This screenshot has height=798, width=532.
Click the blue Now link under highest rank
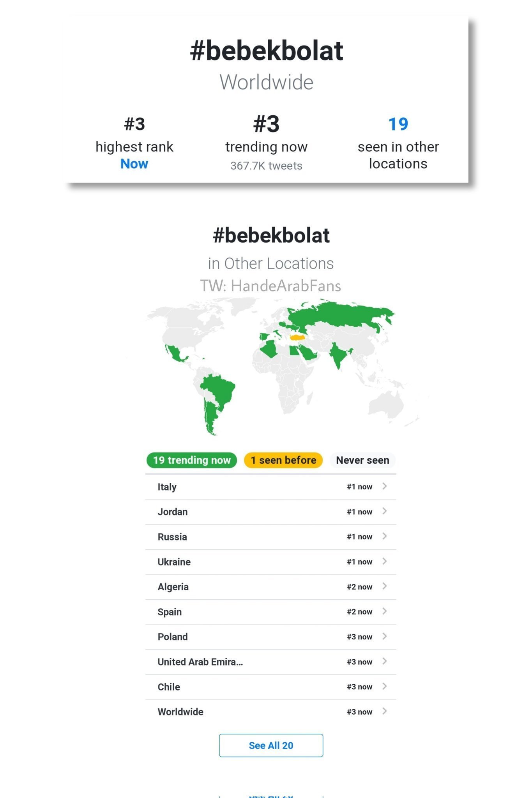coord(134,164)
